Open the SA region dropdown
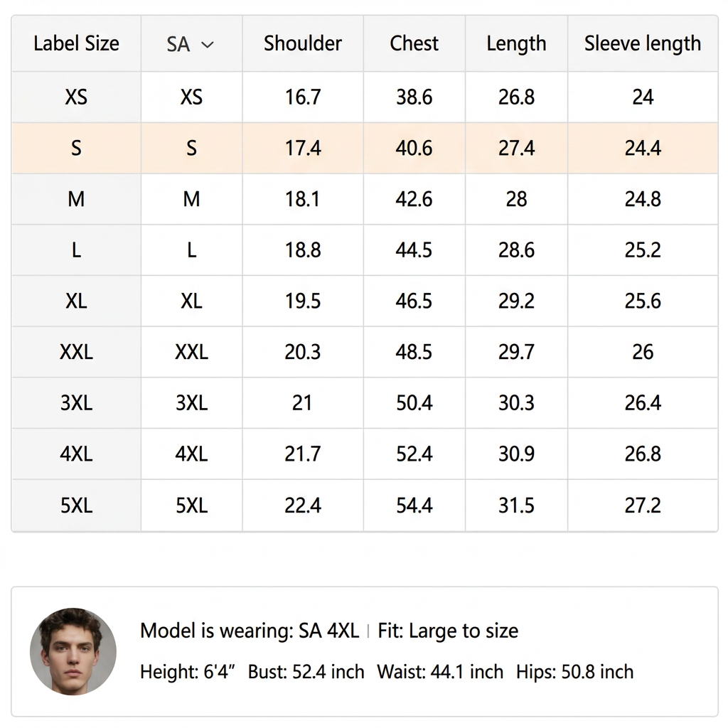Viewport: 728px width, 728px height. click(x=191, y=44)
